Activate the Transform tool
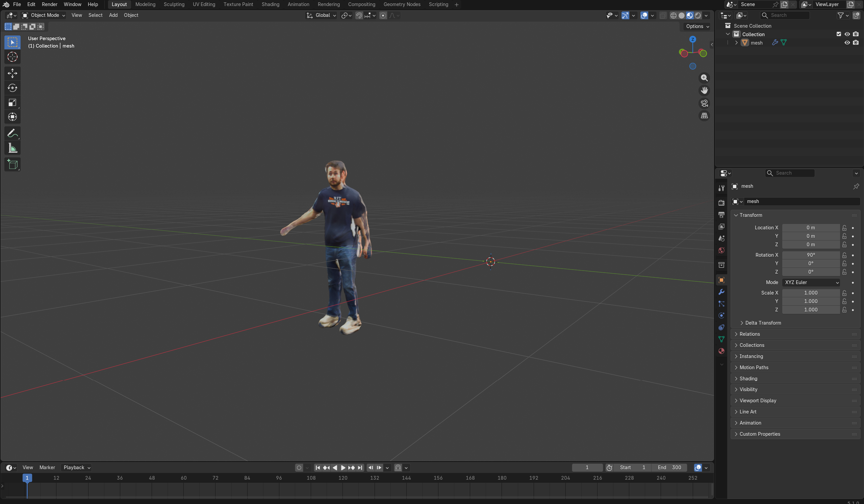 click(x=12, y=117)
